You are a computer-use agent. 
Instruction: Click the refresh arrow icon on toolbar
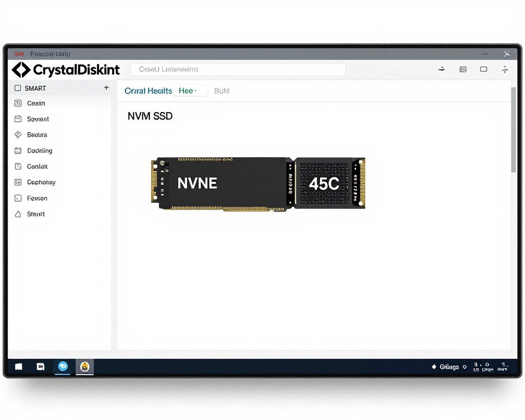[441, 69]
